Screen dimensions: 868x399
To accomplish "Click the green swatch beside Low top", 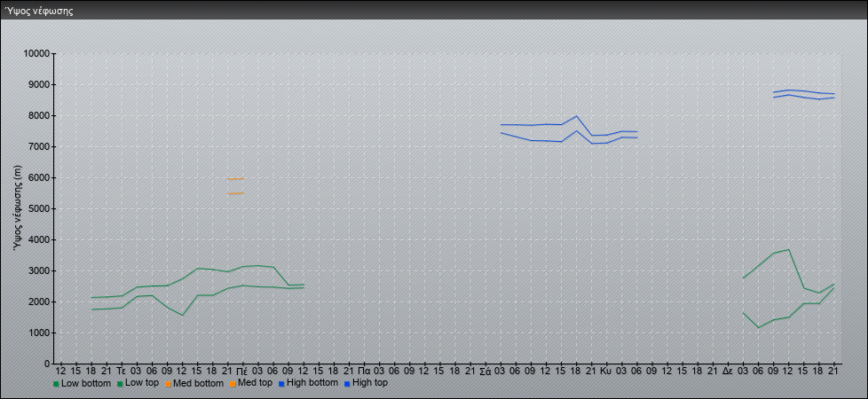I will click(x=120, y=384).
